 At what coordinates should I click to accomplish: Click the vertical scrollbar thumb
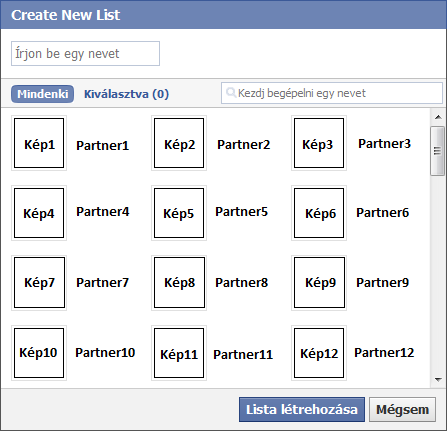click(437, 151)
